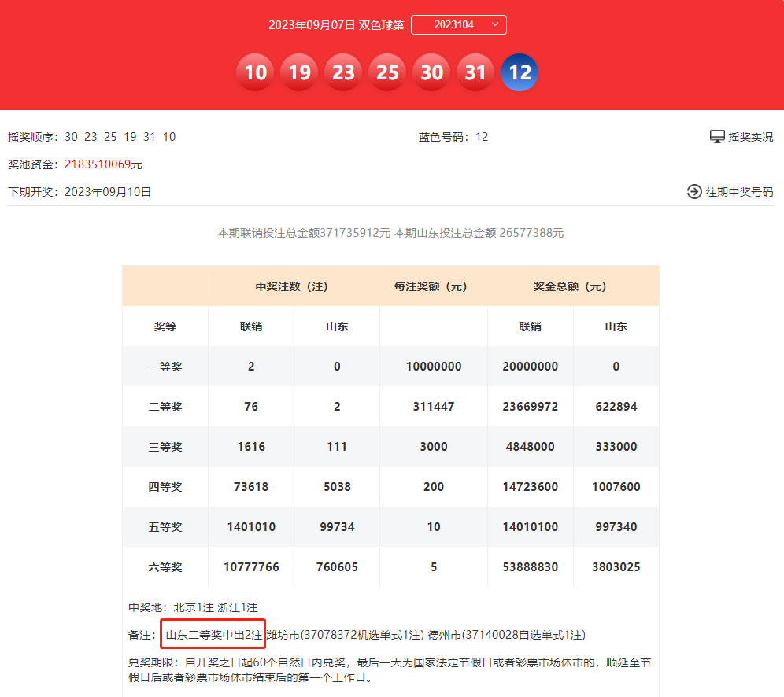
Task: Click the 中奖地 北京1注 浙江1注 line
Action: (x=193, y=607)
